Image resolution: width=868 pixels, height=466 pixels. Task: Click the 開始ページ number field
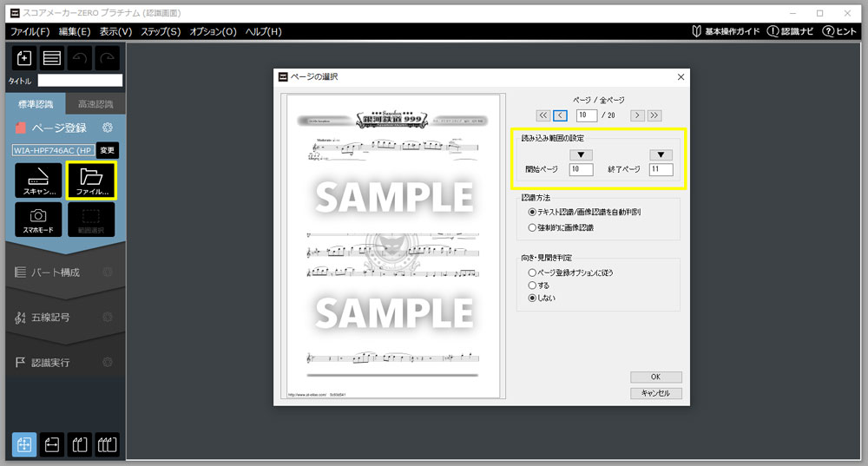tap(581, 169)
